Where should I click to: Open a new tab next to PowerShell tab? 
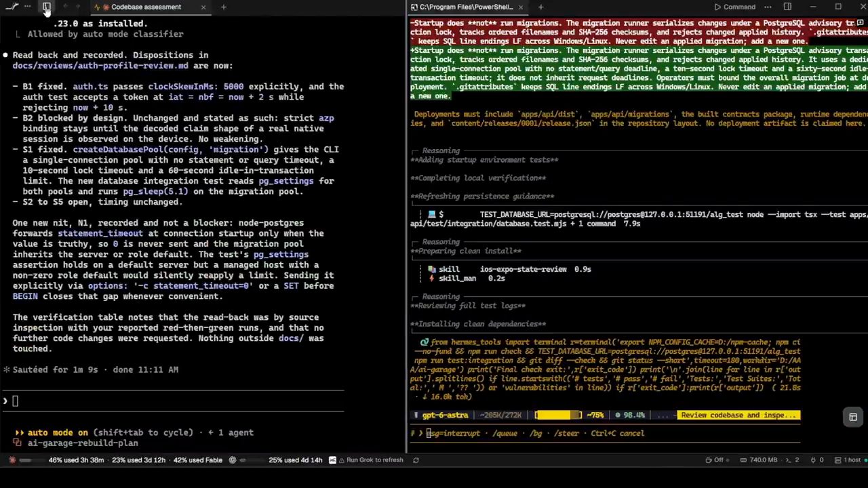[540, 7]
